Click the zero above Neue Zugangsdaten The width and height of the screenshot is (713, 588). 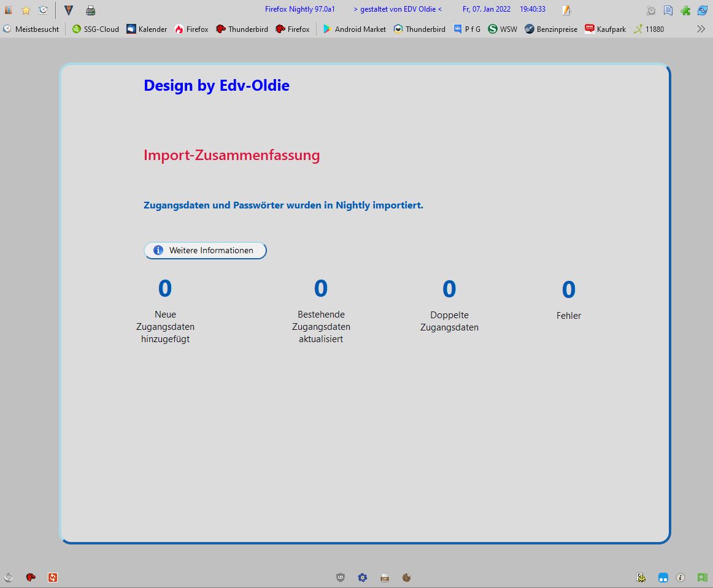tap(165, 288)
